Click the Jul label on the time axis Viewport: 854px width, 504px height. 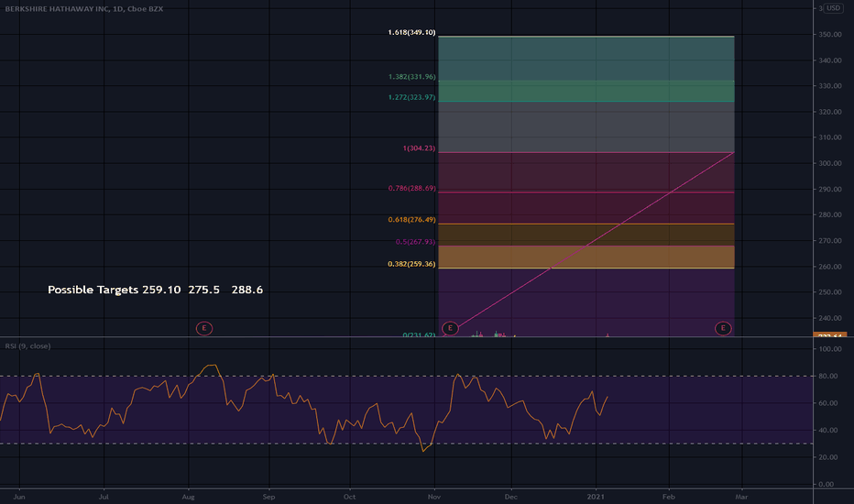(104, 497)
